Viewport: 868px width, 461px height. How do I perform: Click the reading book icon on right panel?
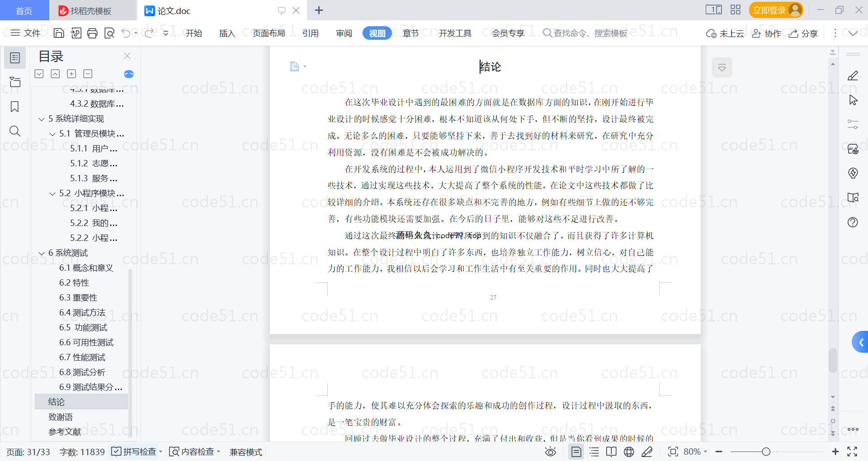pos(853,198)
